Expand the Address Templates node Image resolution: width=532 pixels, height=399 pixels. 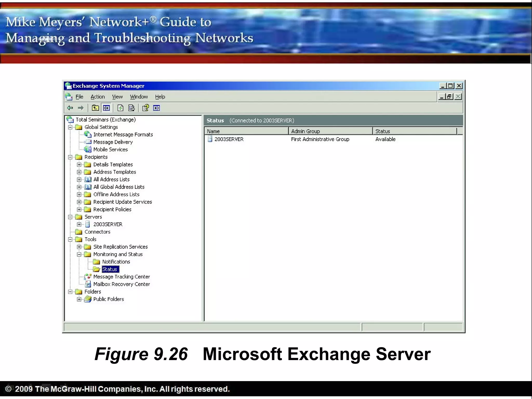(x=79, y=172)
